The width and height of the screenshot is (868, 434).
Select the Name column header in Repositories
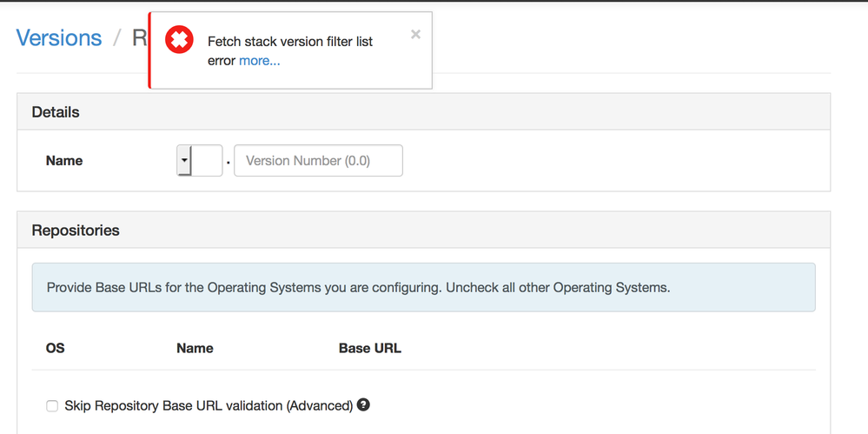click(x=195, y=348)
